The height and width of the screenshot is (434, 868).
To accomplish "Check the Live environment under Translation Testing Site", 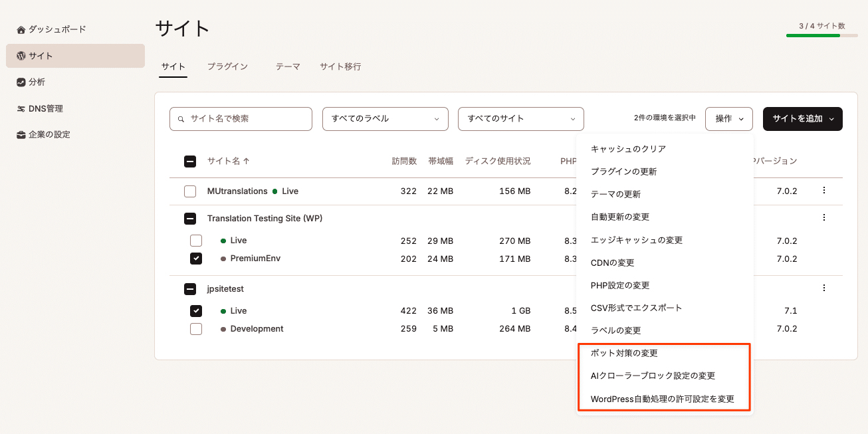I will coord(196,241).
